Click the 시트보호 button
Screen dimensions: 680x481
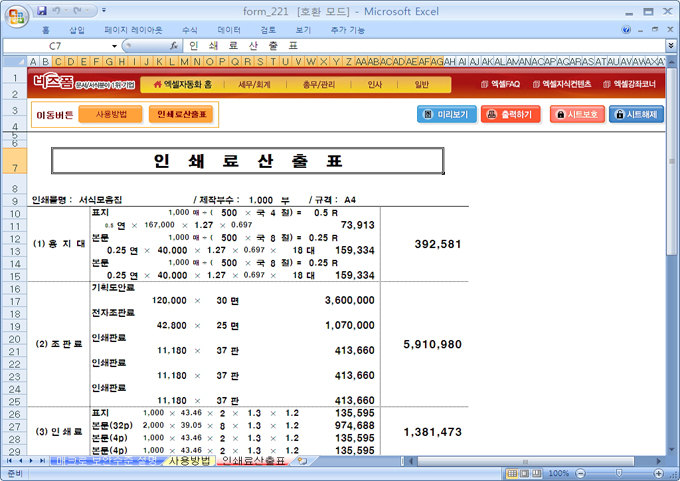576,114
